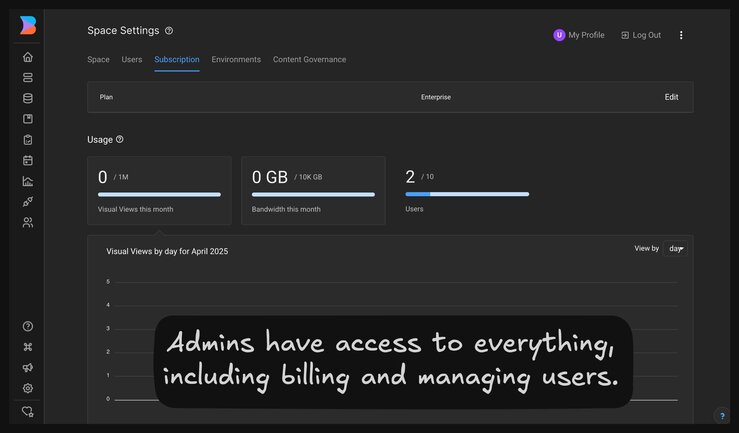739x433 pixels.
Task: Open the bookmark-square icon in the sidebar
Action: click(x=28, y=119)
